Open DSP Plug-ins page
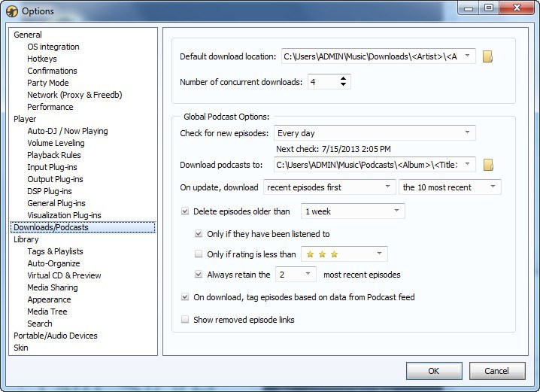540x392 pixels. coord(50,192)
